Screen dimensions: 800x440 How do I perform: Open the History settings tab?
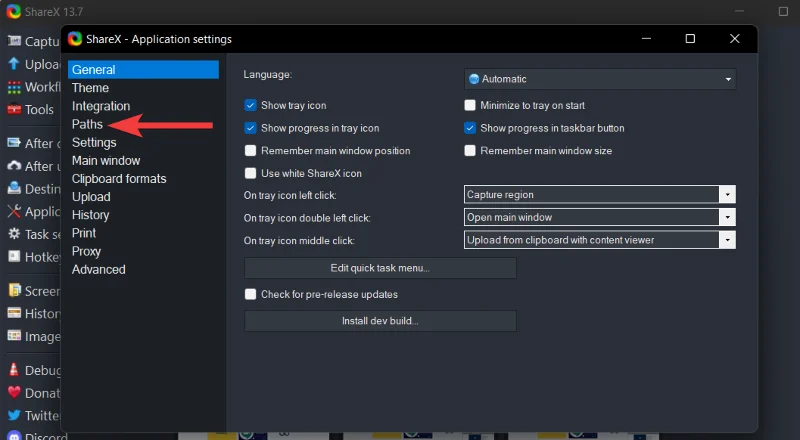(x=90, y=215)
